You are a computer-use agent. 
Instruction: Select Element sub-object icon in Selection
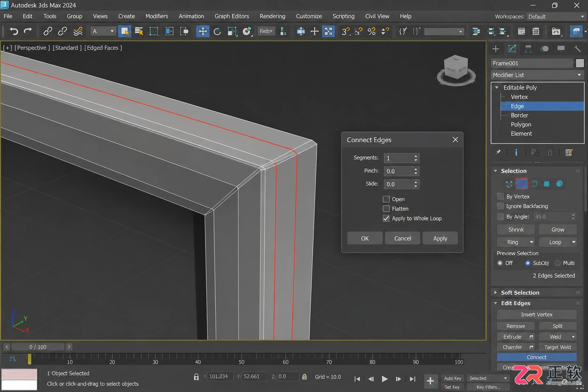559,184
